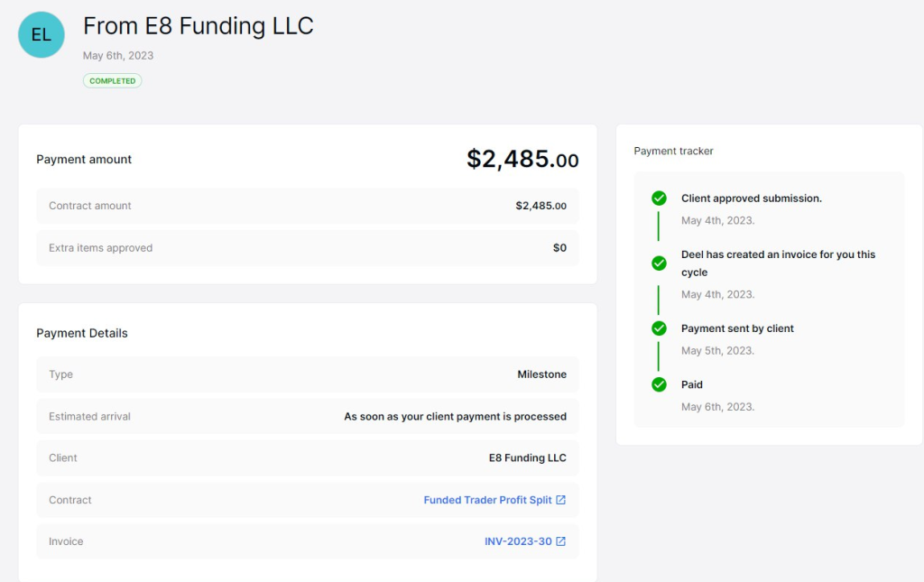Click the Payment Details section heading
This screenshot has width=924, height=582.
tap(82, 333)
